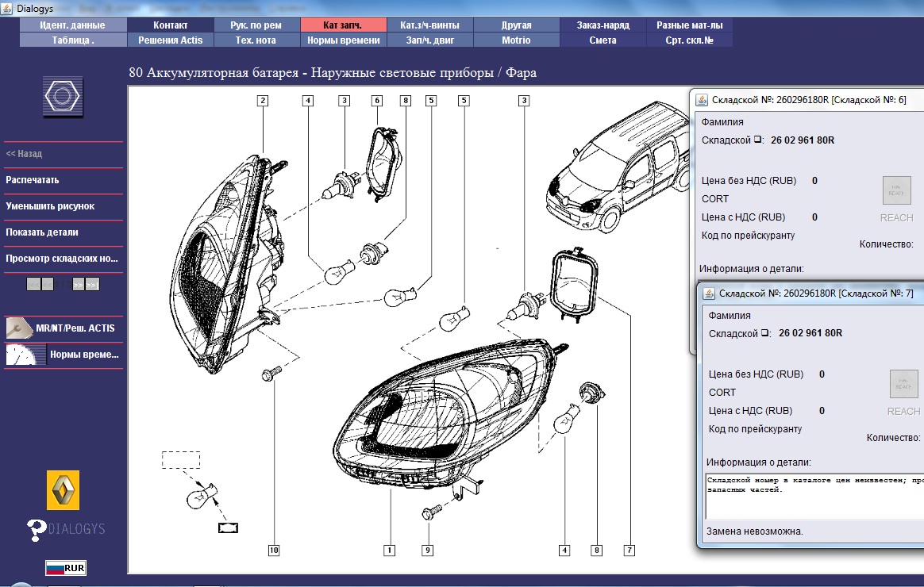Click the clock icon for labor times

pos(25,355)
